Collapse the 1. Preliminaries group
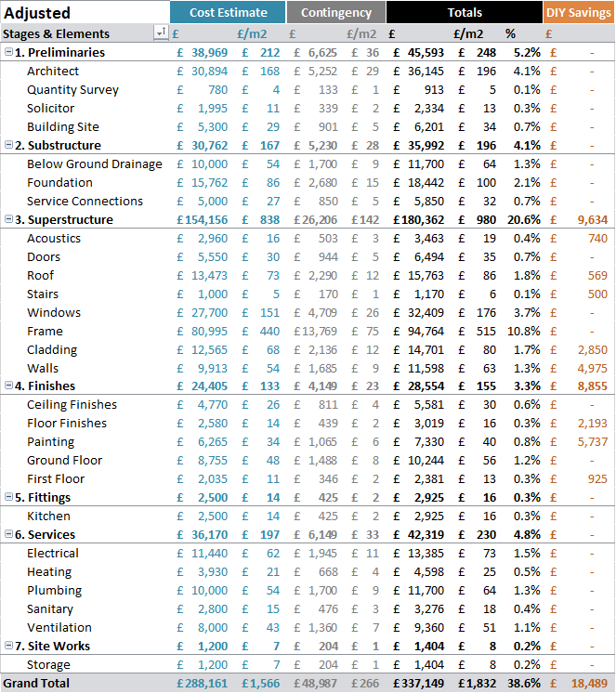The height and width of the screenshot is (693, 616). [x=8, y=52]
